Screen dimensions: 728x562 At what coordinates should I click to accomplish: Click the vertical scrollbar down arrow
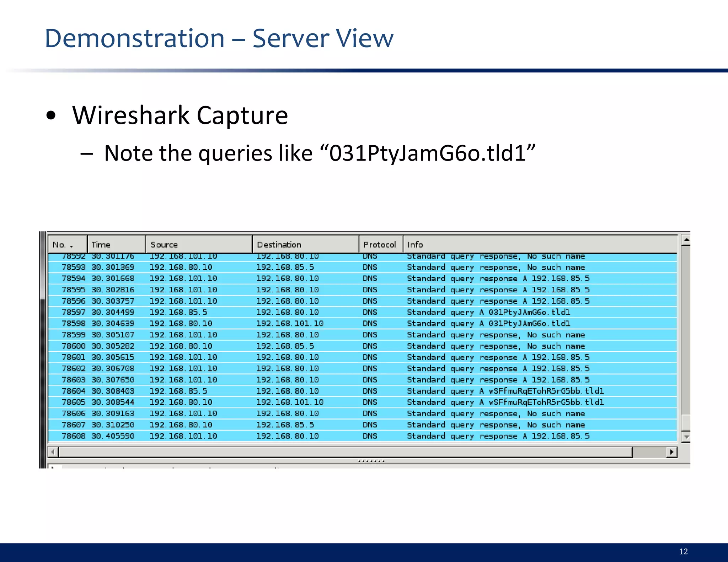pyautogui.click(x=686, y=437)
